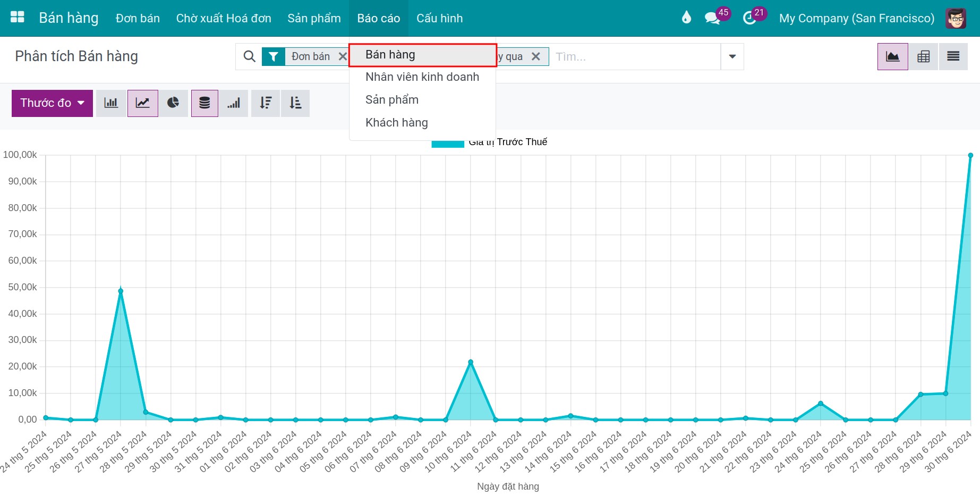Toggle cumulative chart option

tap(234, 103)
